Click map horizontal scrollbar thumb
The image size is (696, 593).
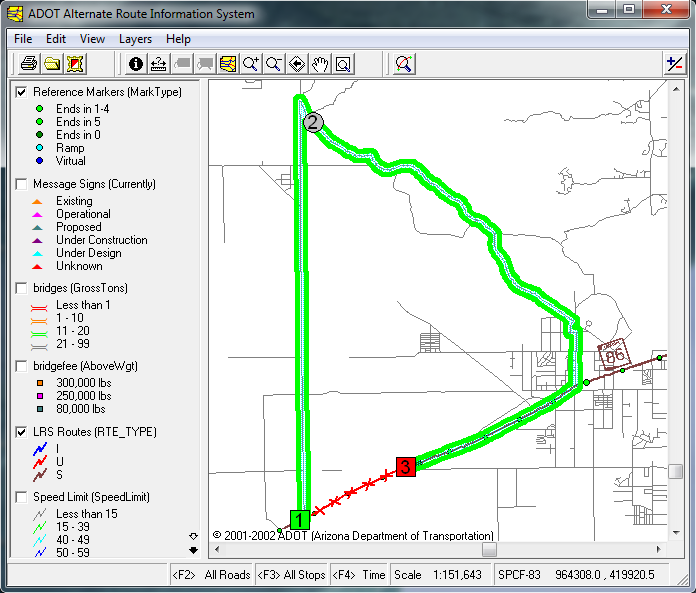click(x=489, y=550)
